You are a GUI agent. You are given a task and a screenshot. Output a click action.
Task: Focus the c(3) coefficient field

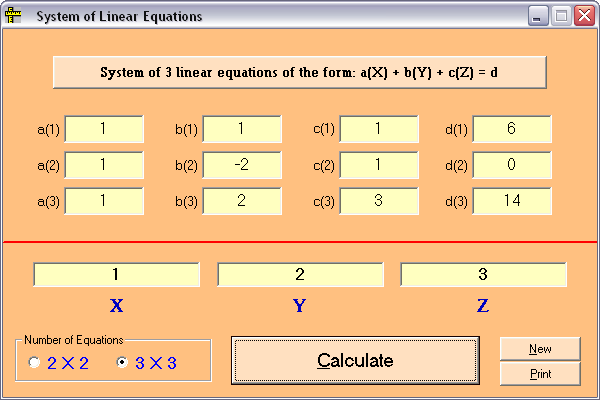coord(379,201)
